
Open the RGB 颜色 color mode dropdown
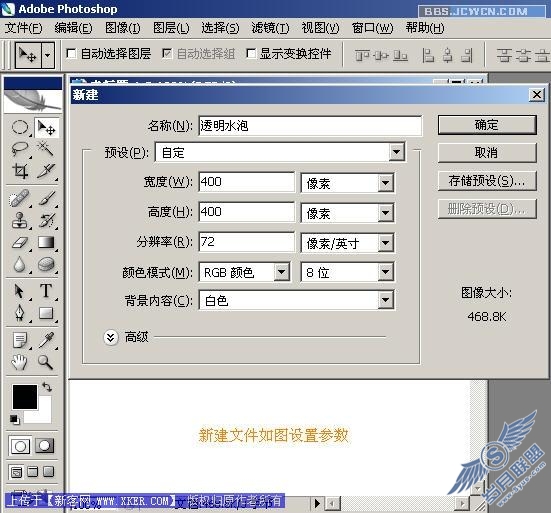[282, 272]
